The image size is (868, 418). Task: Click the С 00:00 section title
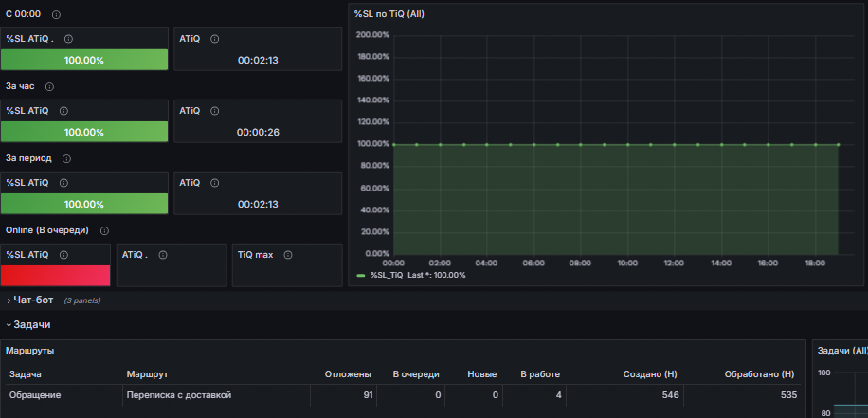[24, 14]
